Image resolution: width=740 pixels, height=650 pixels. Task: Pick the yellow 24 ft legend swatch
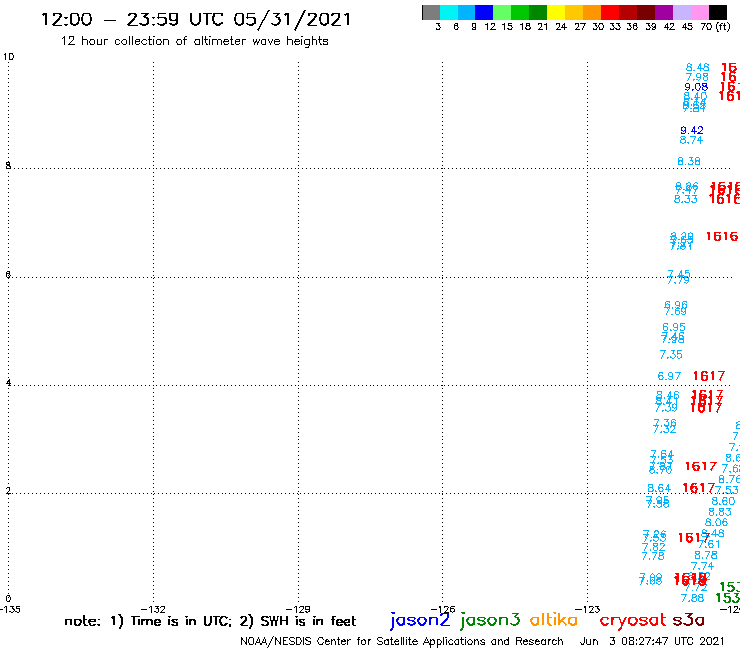(556, 12)
